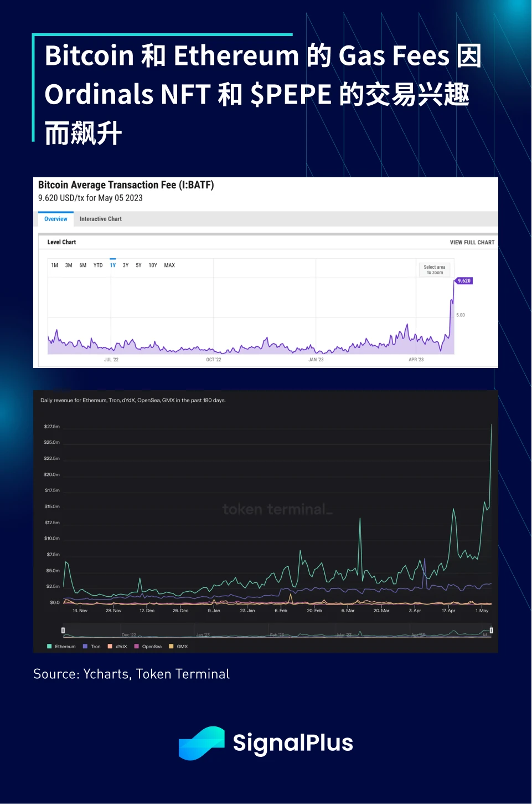Select the 1M time range
The image size is (532, 804).
tap(55, 265)
